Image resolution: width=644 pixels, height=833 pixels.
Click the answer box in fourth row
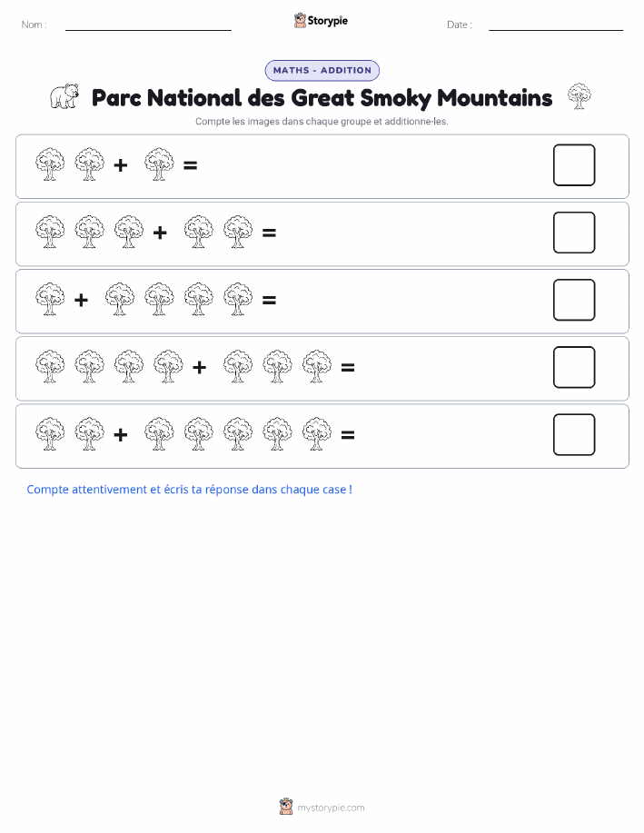(x=574, y=367)
